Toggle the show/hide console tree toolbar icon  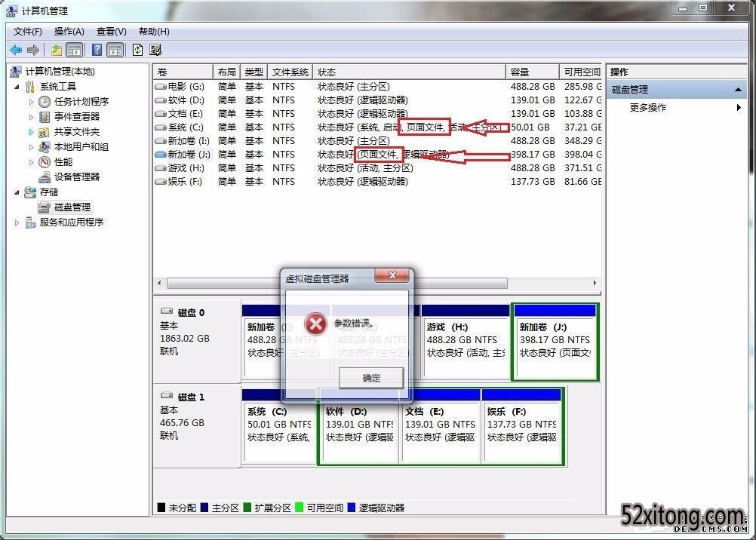[x=74, y=50]
